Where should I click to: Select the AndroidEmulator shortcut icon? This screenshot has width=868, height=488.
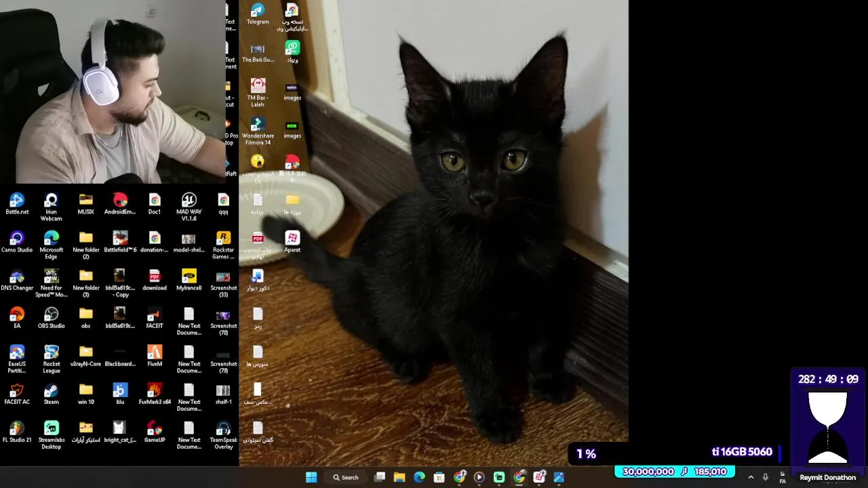click(120, 203)
